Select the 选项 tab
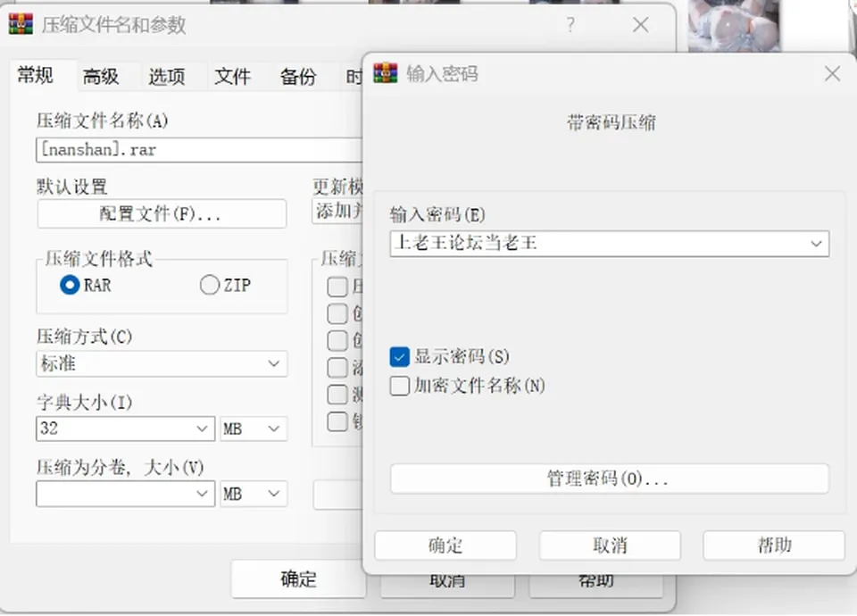The image size is (857, 616). click(x=167, y=77)
